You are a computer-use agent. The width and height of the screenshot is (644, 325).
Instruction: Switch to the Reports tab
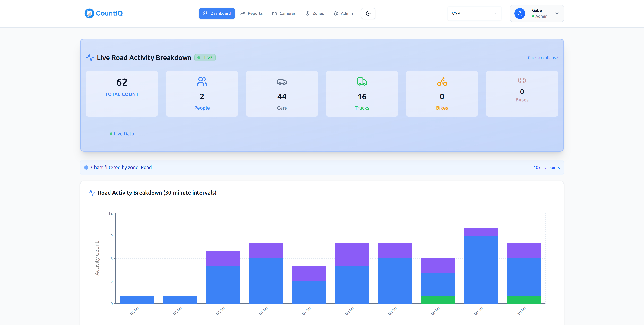pyautogui.click(x=251, y=13)
